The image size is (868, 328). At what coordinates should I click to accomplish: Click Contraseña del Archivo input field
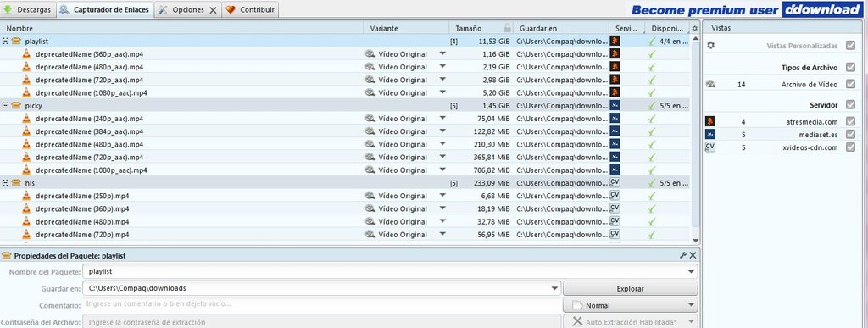pos(322,322)
